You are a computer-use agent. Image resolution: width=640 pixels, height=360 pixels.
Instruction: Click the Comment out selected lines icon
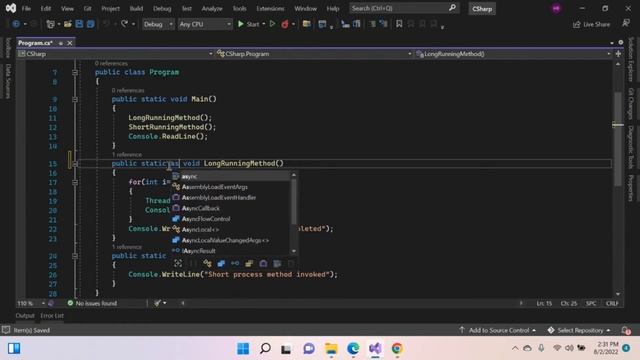(372, 24)
